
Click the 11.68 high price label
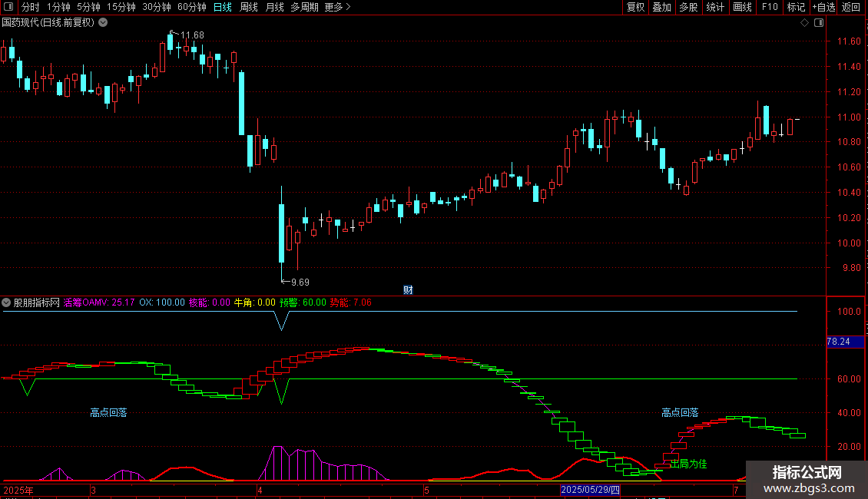[x=192, y=35]
